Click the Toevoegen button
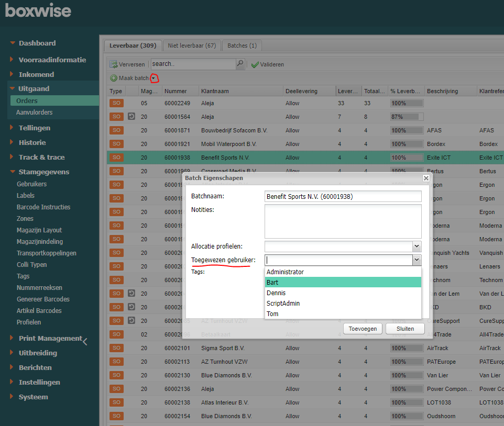The width and height of the screenshot is (504, 426). [x=363, y=329]
